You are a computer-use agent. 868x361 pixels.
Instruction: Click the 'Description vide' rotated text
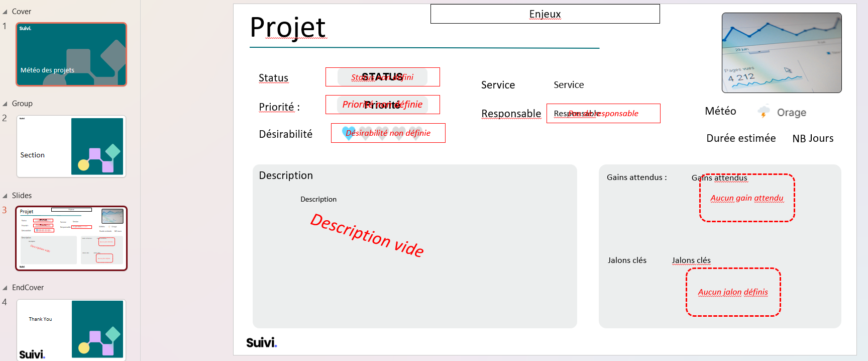click(367, 235)
